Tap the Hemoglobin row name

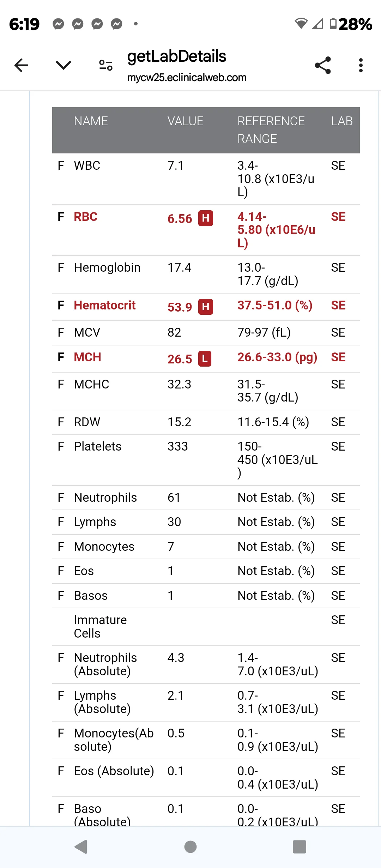107,267
